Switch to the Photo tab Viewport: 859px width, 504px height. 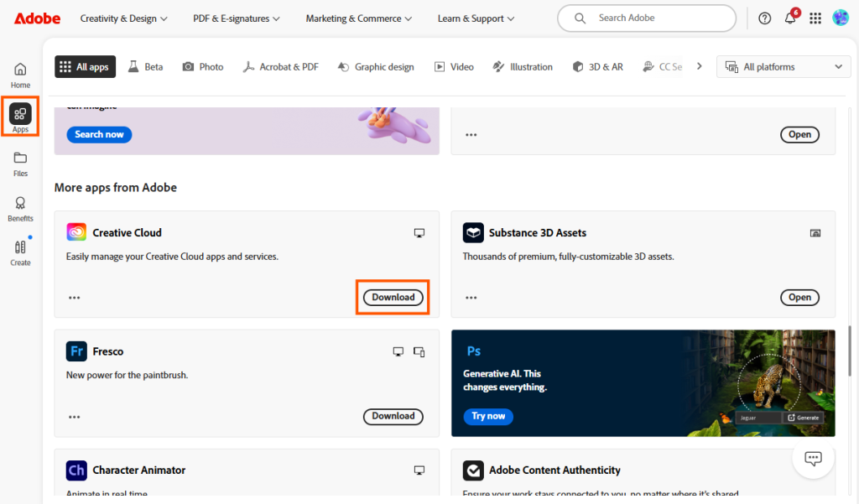(203, 67)
